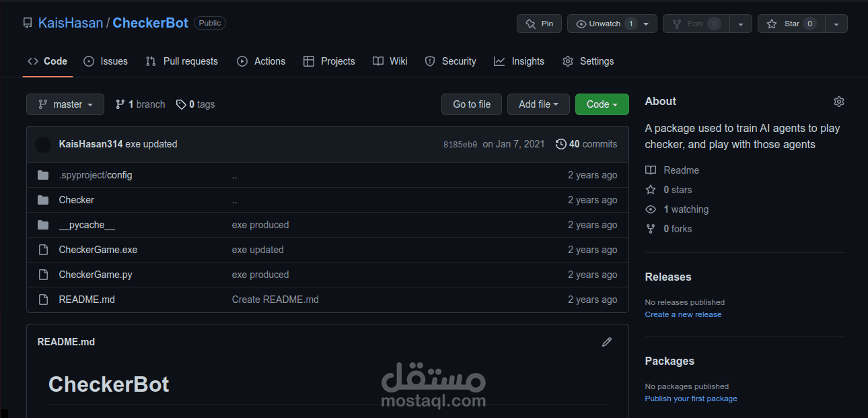This screenshot has height=418, width=868.
Task: Open the CheckerGame.py file
Action: coord(96,275)
